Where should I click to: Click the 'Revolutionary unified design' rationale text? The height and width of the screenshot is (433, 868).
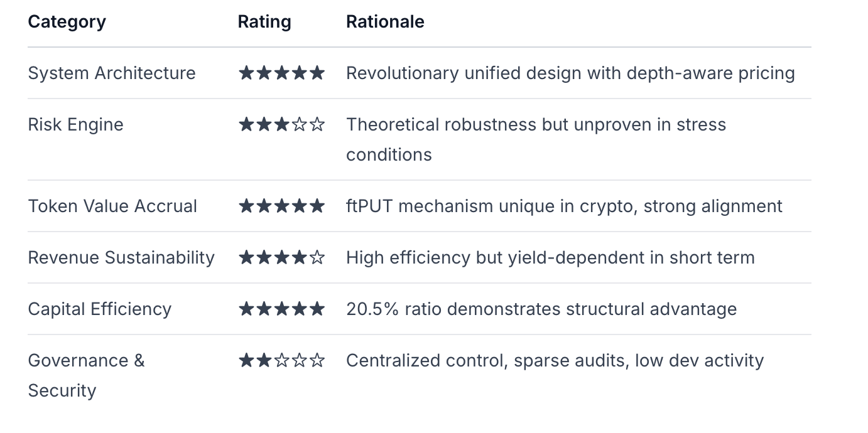point(570,73)
